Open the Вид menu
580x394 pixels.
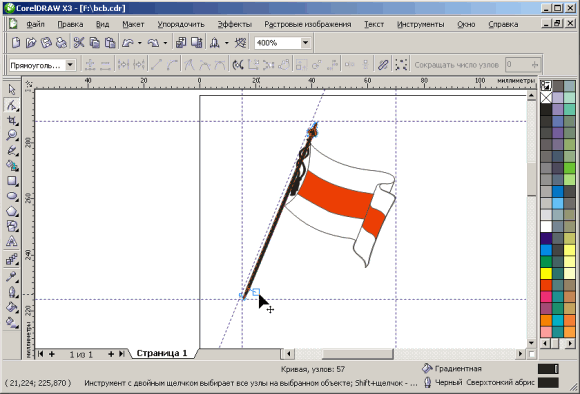(102, 24)
